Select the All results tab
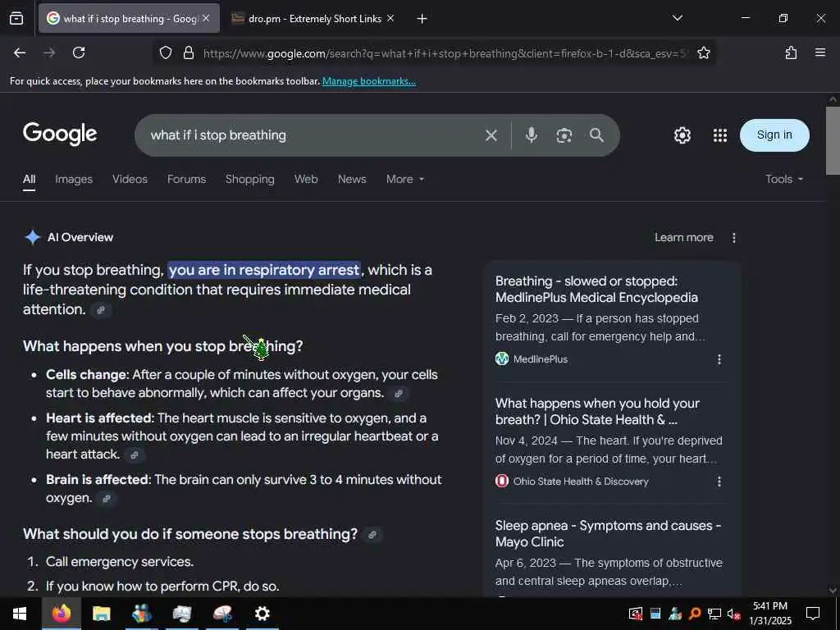Viewport: 840px width, 630px height. coord(29,180)
